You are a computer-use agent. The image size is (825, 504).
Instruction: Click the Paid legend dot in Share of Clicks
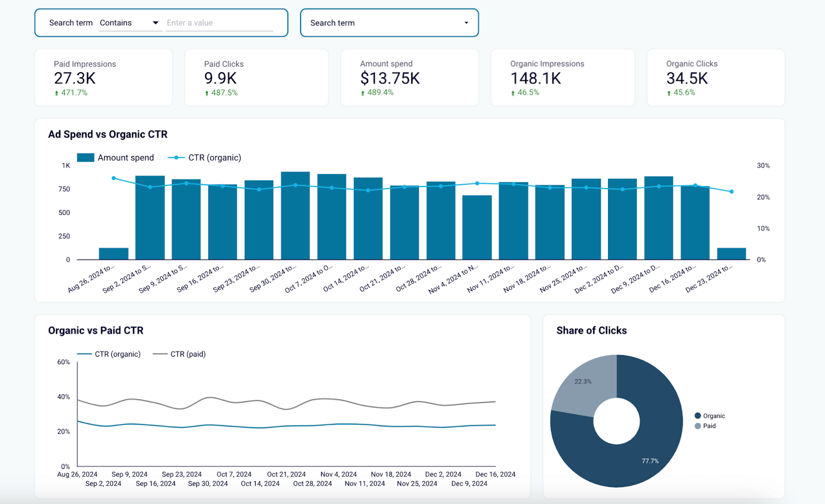(698, 426)
